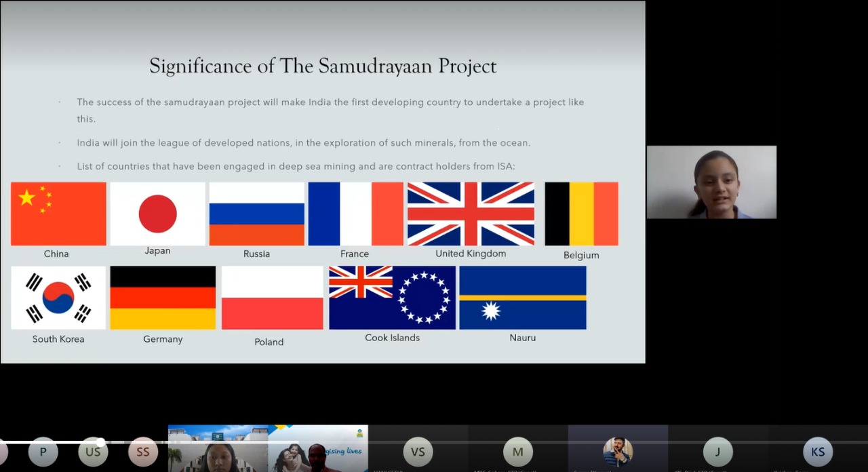Click the 'Poland' caption text
The width and height of the screenshot is (868, 472).
[269, 342]
